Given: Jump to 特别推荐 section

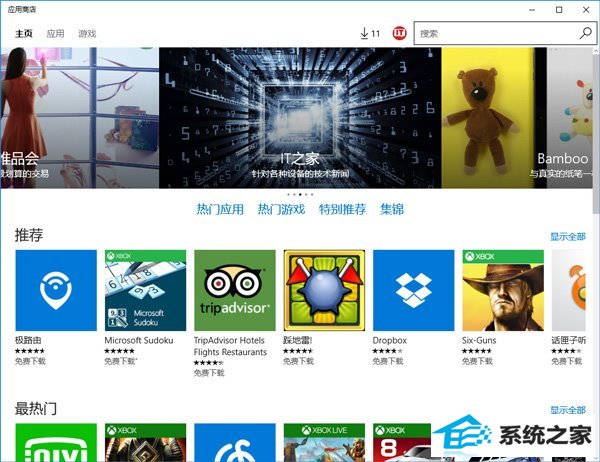Looking at the screenshot, I should [x=342, y=209].
